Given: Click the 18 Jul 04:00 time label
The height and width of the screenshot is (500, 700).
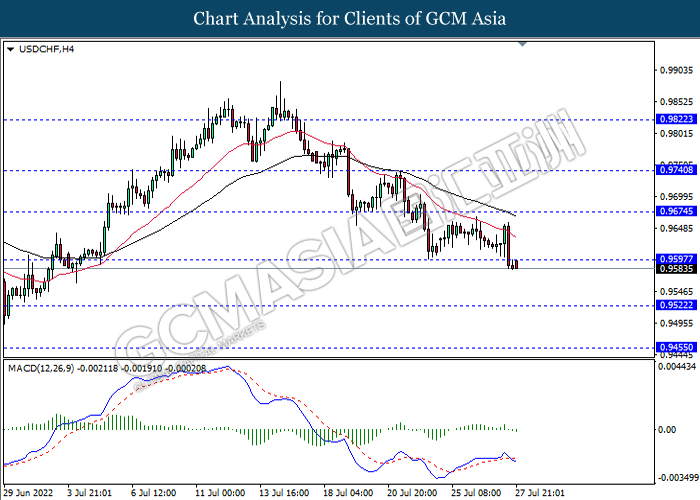Looking at the screenshot, I should click(348, 493).
